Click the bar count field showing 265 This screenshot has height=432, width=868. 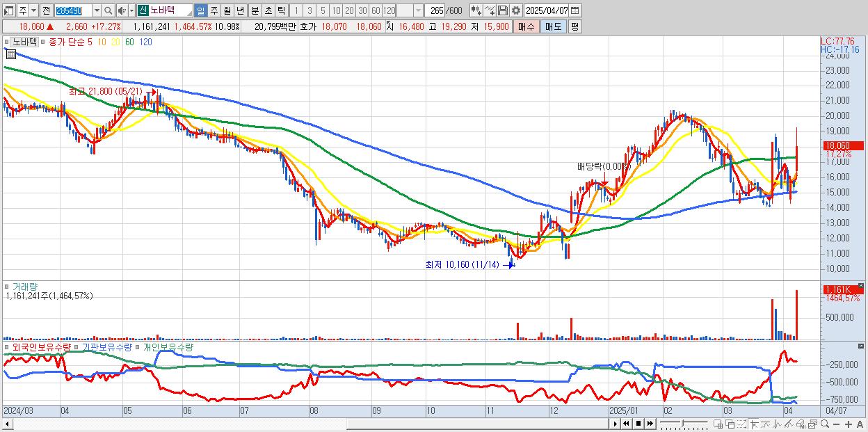point(434,11)
